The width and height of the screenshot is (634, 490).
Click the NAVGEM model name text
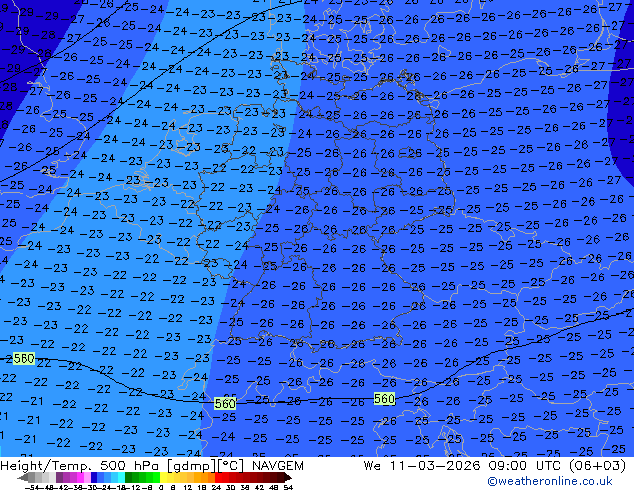[278, 466]
